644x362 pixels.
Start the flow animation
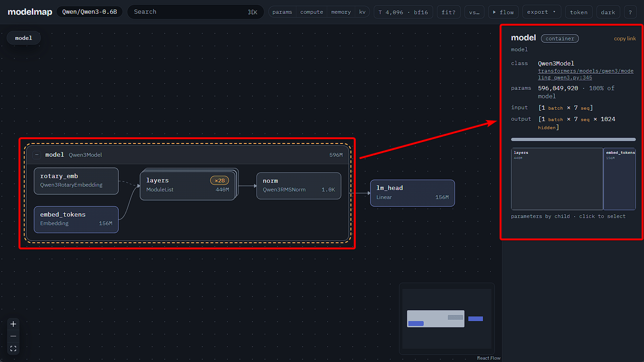[x=503, y=12]
